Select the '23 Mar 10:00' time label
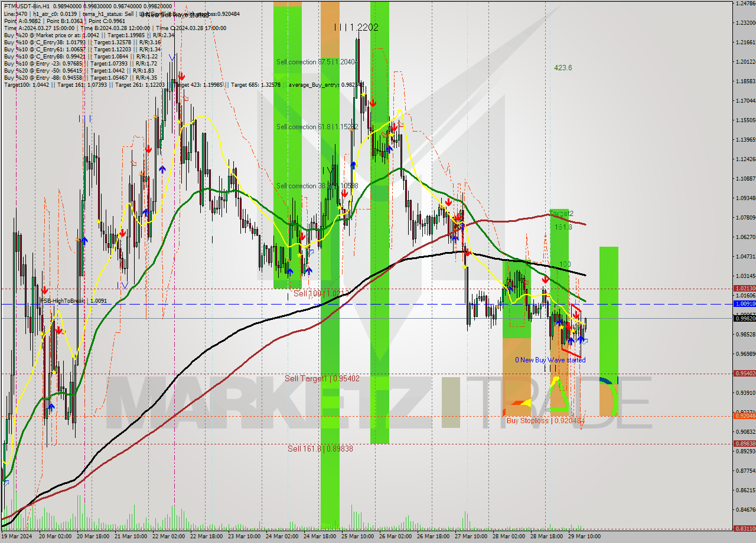 (x=243, y=537)
